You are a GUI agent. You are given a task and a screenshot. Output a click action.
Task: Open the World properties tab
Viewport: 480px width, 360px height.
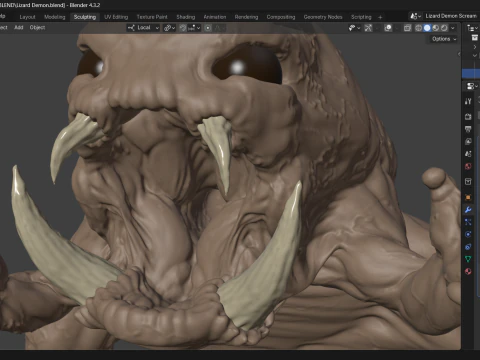point(468,166)
